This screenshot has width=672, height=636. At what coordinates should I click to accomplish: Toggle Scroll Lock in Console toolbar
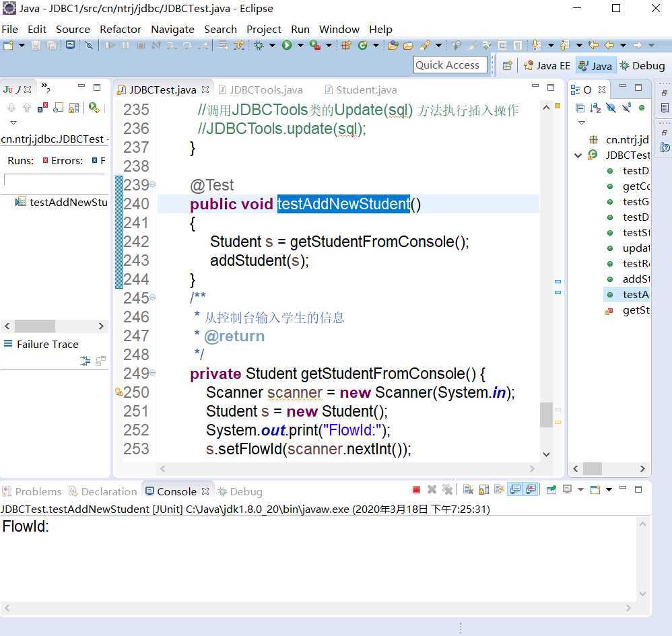pos(484,489)
